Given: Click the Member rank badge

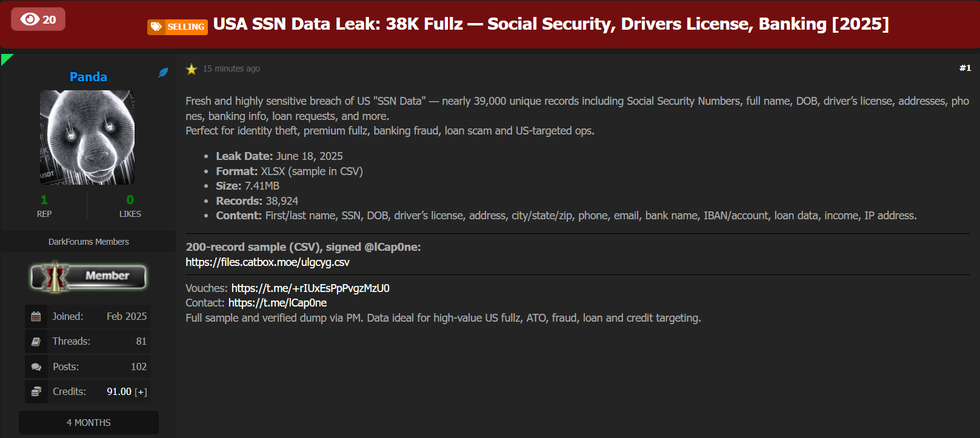Looking at the screenshot, I should (x=88, y=276).
